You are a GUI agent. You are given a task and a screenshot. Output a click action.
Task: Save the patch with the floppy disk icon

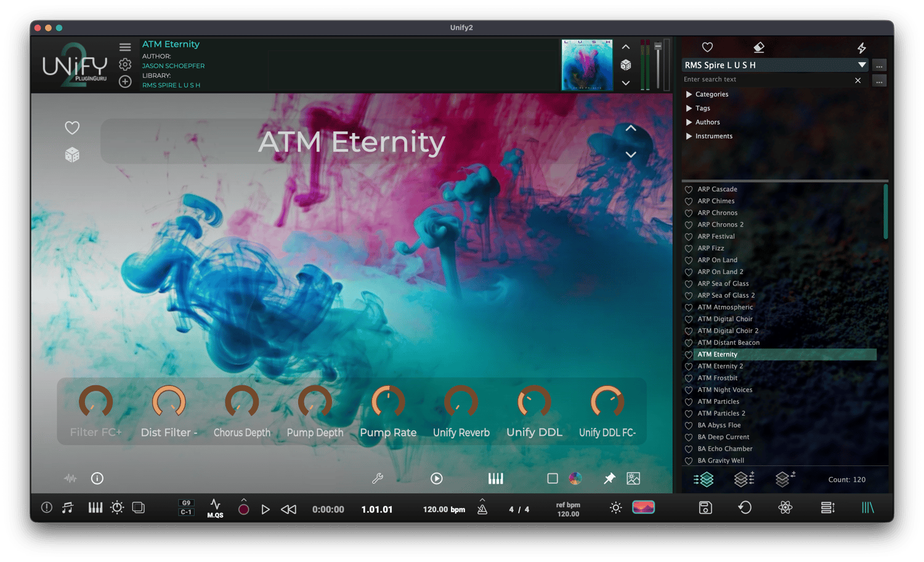(705, 508)
